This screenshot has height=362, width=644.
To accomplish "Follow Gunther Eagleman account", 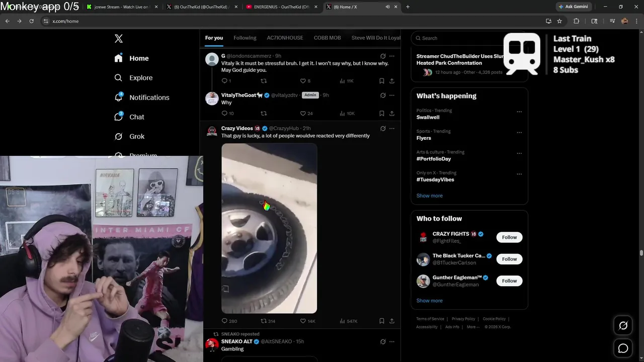I will pyautogui.click(x=509, y=281).
